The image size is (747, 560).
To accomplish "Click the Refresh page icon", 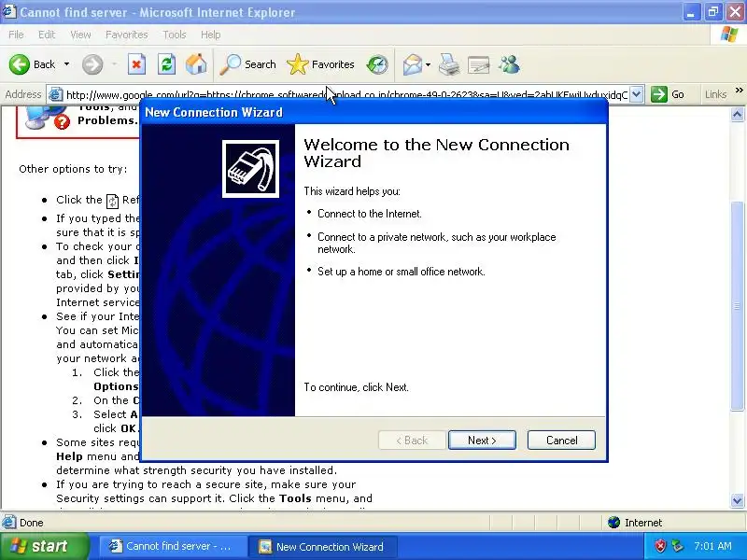I will [x=166, y=64].
